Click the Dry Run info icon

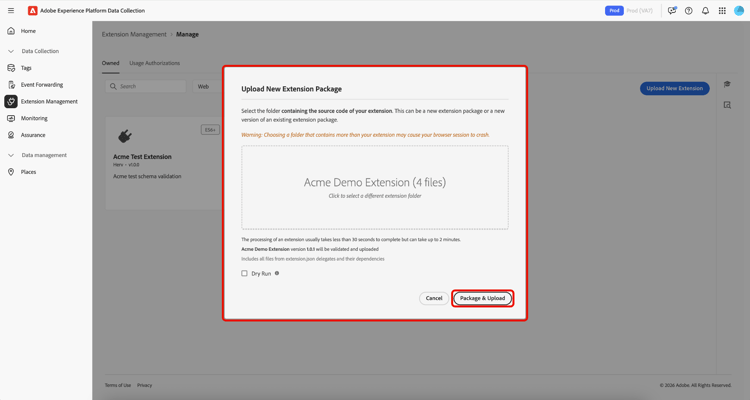[x=277, y=273]
